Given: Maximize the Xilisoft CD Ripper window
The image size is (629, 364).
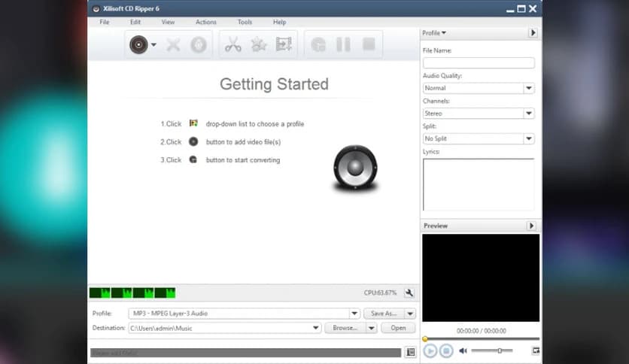Looking at the screenshot, I should tap(521, 9).
